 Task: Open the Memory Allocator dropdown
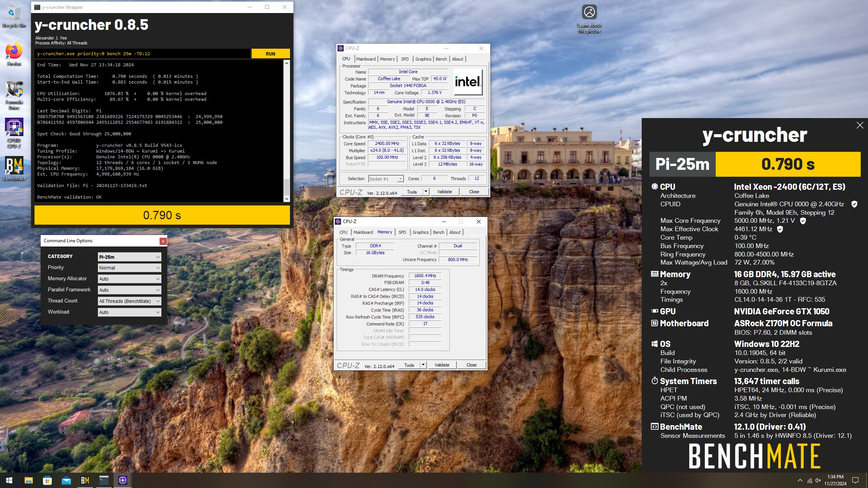pos(129,279)
